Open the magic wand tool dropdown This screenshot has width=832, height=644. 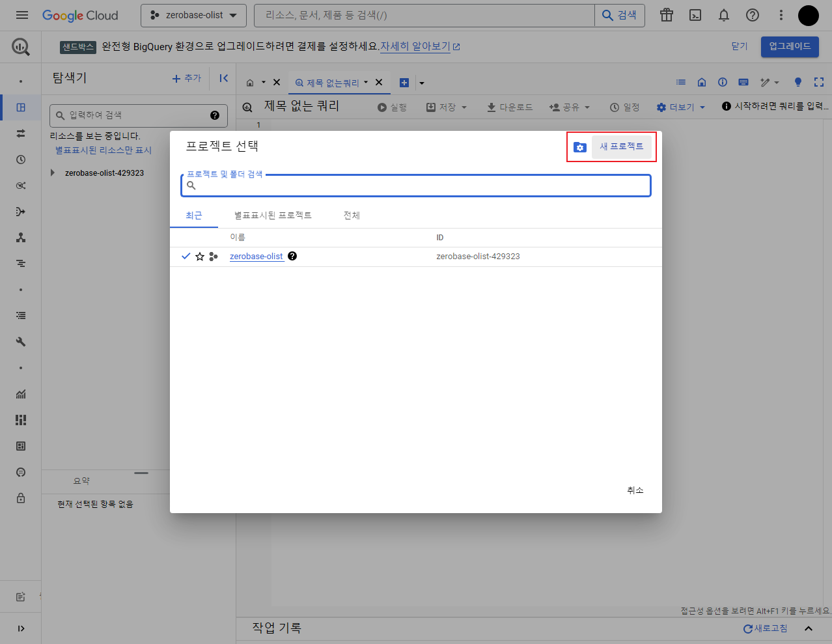[770, 82]
